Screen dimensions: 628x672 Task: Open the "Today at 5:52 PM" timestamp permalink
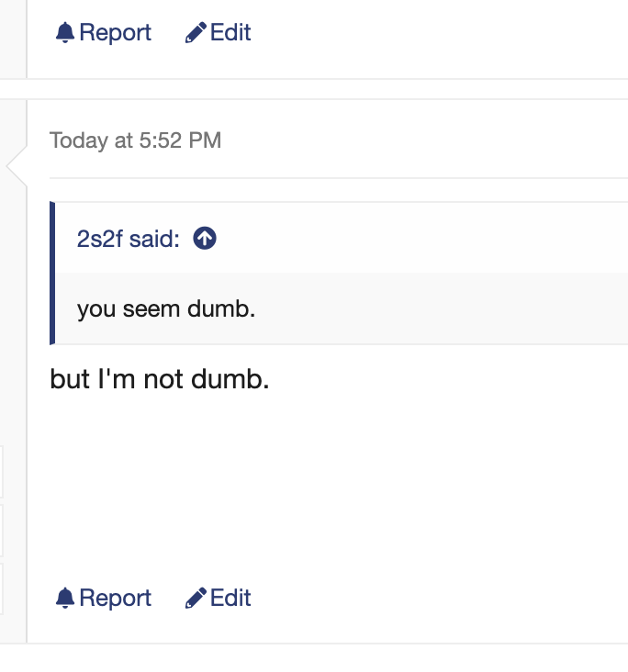(136, 140)
